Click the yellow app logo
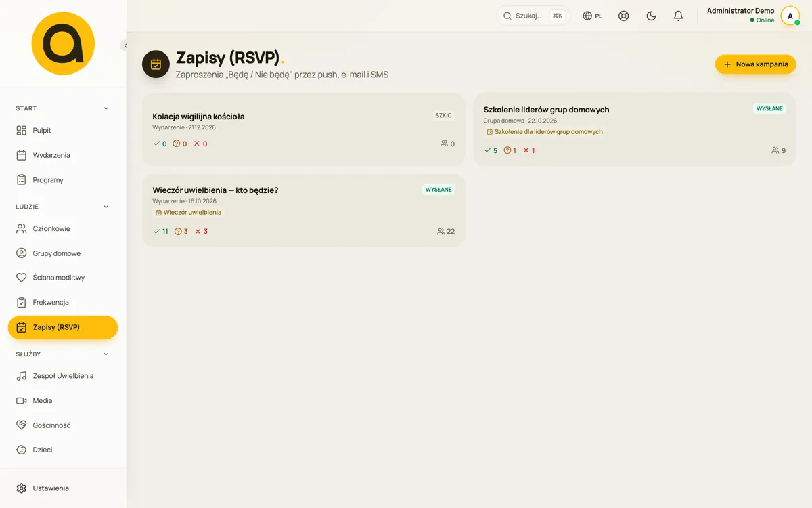Viewport: 812px width, 508px height. tap(63, 43)
